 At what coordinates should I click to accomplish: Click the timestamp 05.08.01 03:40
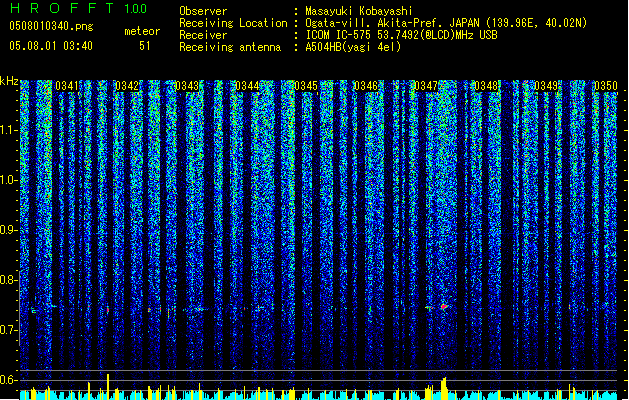click(51, 46)
